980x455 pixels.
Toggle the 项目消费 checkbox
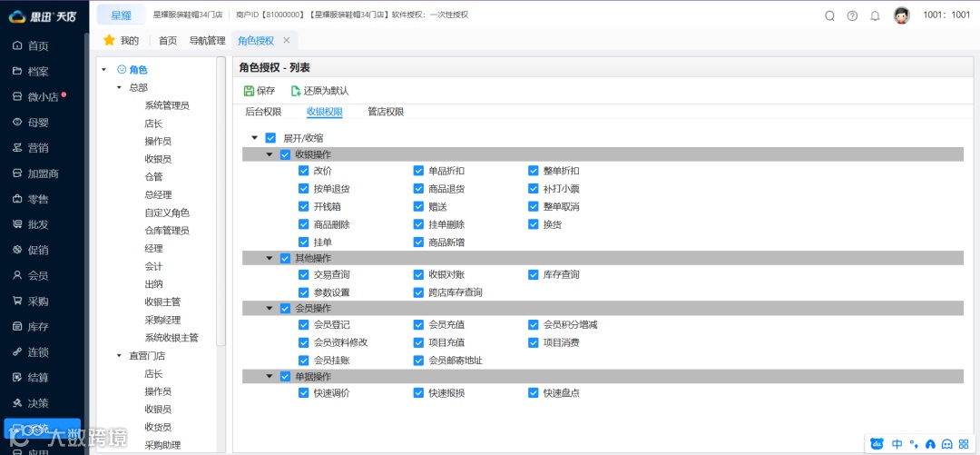534,343
